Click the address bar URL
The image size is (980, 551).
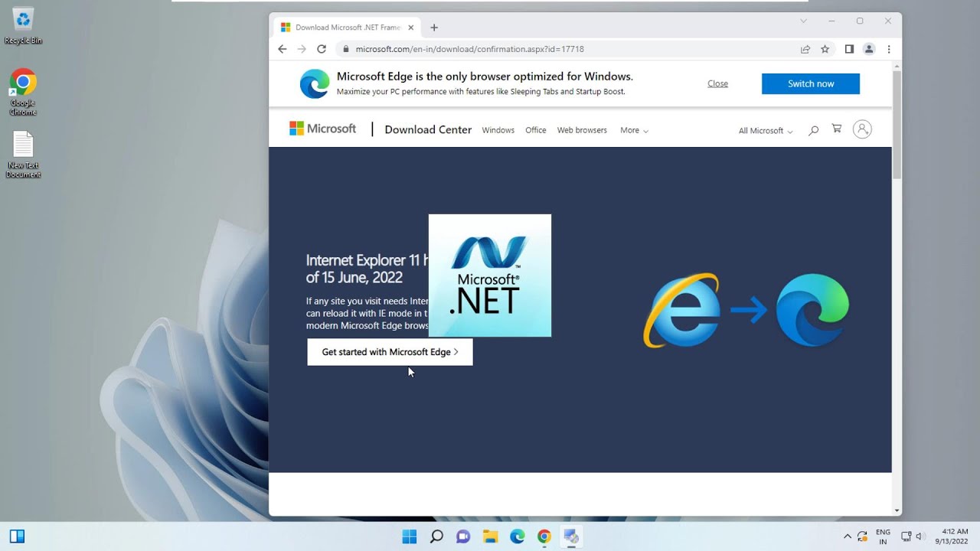(469, 49)
